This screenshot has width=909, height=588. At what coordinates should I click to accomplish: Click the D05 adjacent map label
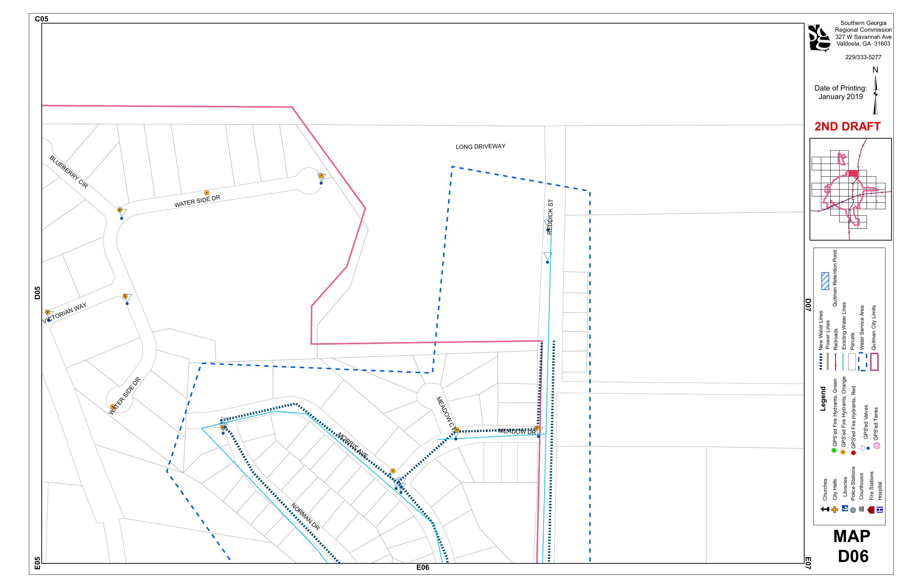[37, 293]
